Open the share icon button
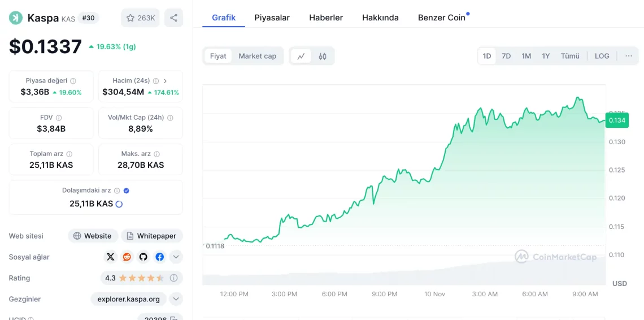Viewport: 644px width, 320px height. (174, 18)
